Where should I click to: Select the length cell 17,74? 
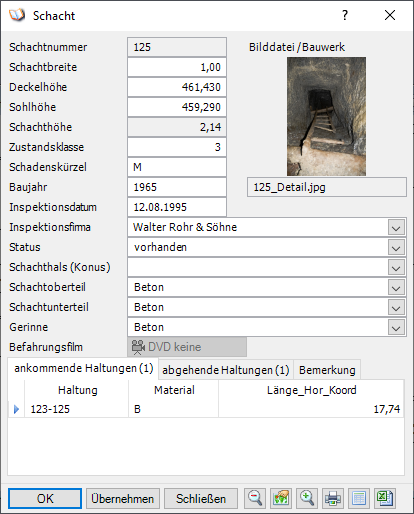point(311,409)
